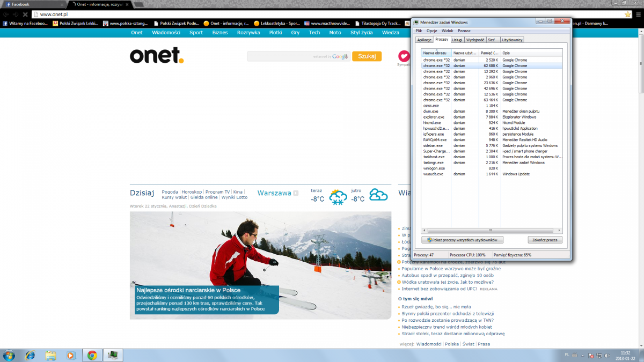Switch to Użytkownicy tab in Task Manager

tap(512, 40)
